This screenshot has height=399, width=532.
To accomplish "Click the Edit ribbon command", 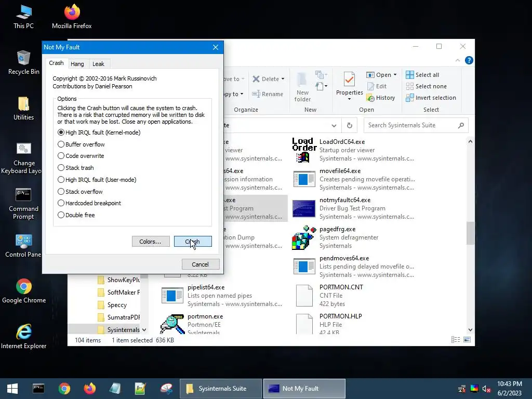I will point(377,86).
